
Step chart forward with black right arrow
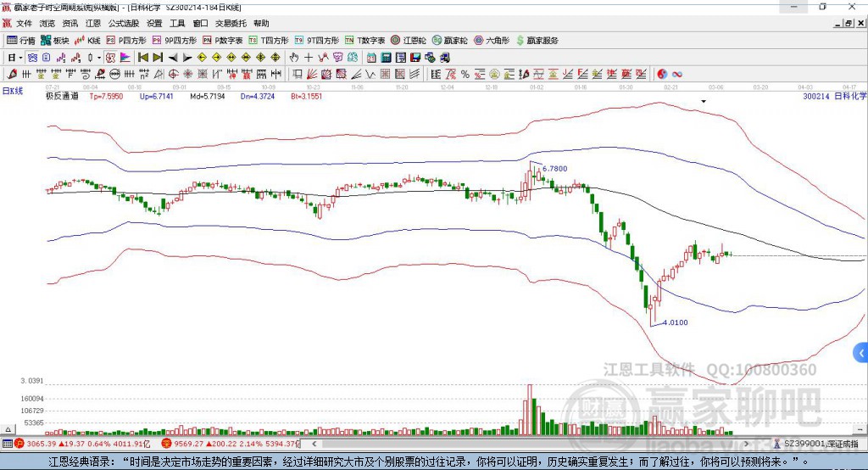(187, 58)
